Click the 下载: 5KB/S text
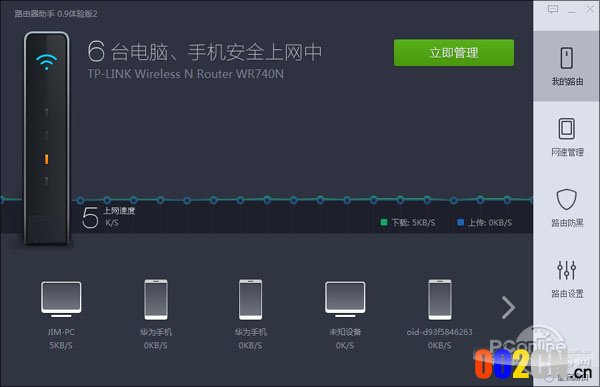Screen dimensions: 600x387 413,222
